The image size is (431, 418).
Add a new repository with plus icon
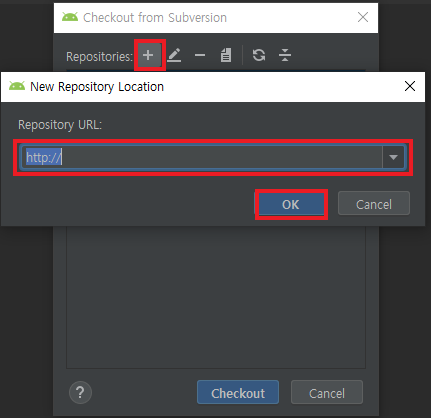(148, 55)
